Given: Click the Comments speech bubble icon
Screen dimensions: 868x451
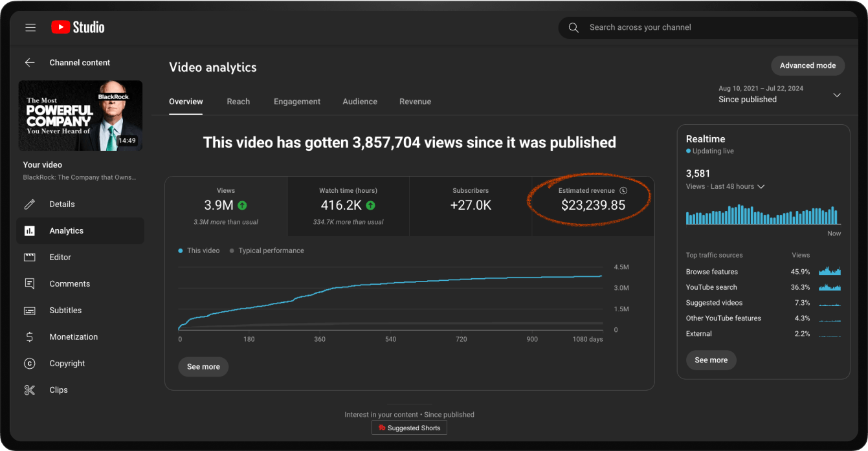Looking at the screenshot, I should tap(30, 284).
